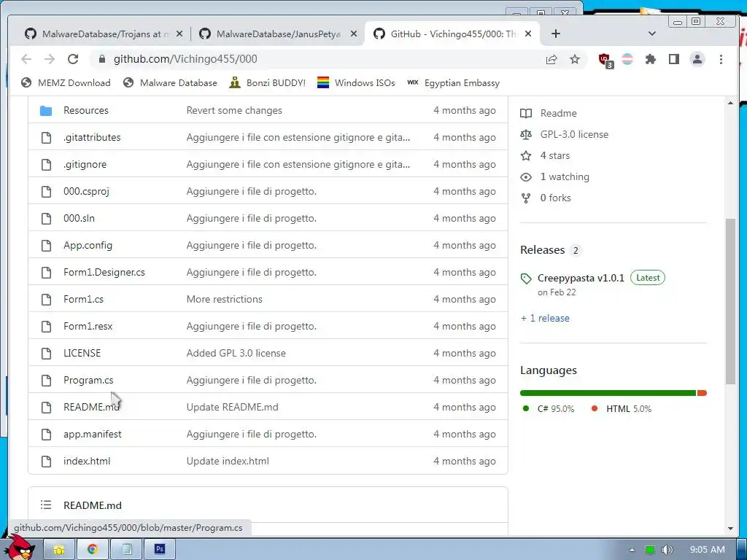View 1 watching link
Image resolution: width=747 pixels, height=560 pixels.
tap(554, 177)
